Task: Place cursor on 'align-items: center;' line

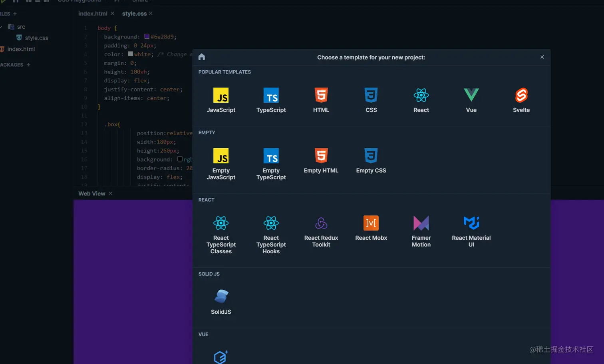Action: [137, 98]
